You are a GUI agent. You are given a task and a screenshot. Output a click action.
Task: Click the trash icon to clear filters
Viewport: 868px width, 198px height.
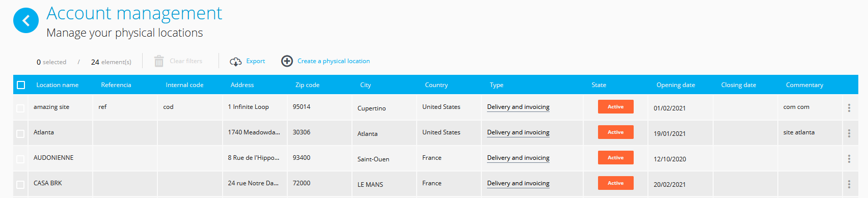159,61
